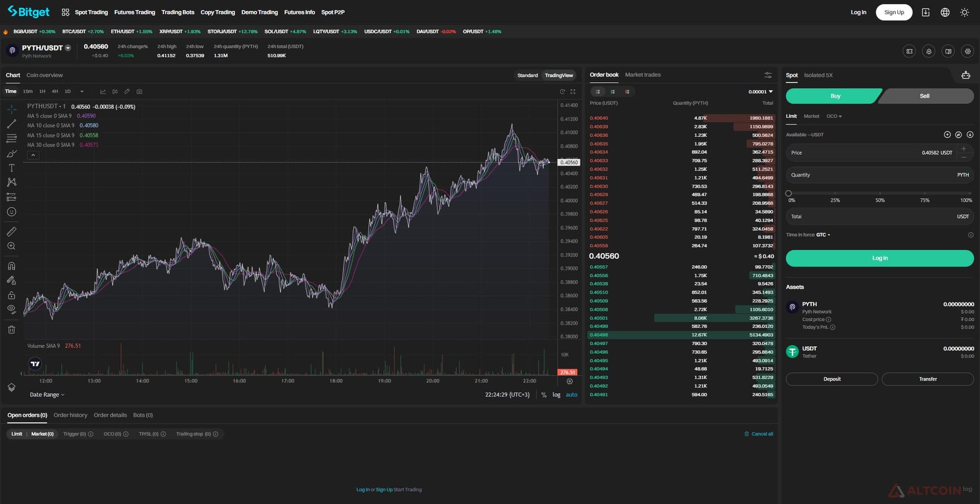This screenshot has height=504, width=980.
Task: Collapse the chart indicator legend
Action: (33, 155)
